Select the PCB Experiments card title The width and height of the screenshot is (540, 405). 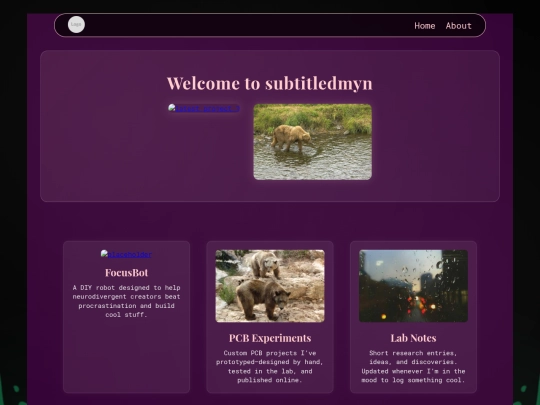click(x=270, y=338)
